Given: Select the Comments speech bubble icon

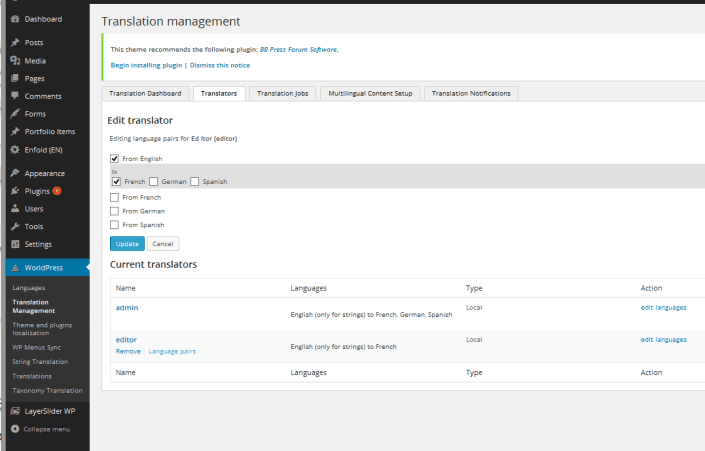Looking at the screenshot, I should point(15,96).
